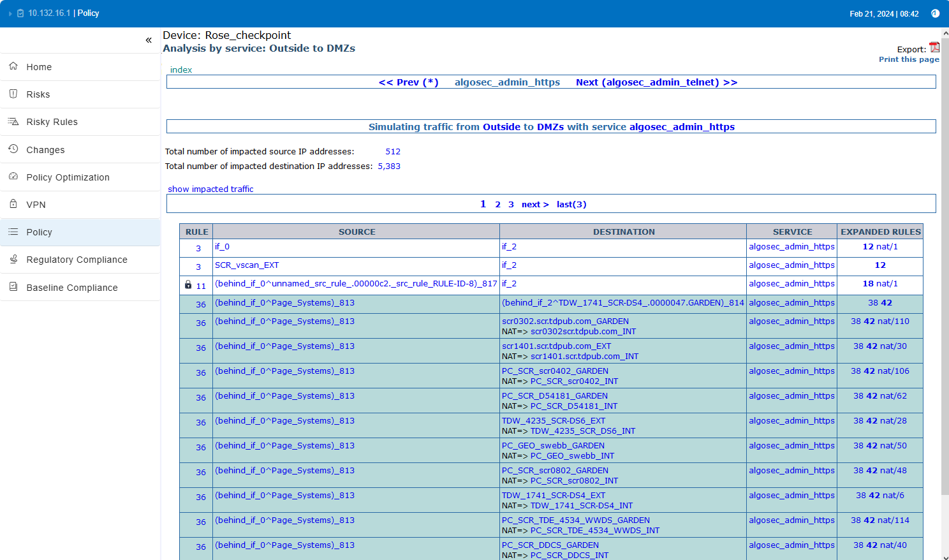Open the Policy menu item

39,232
